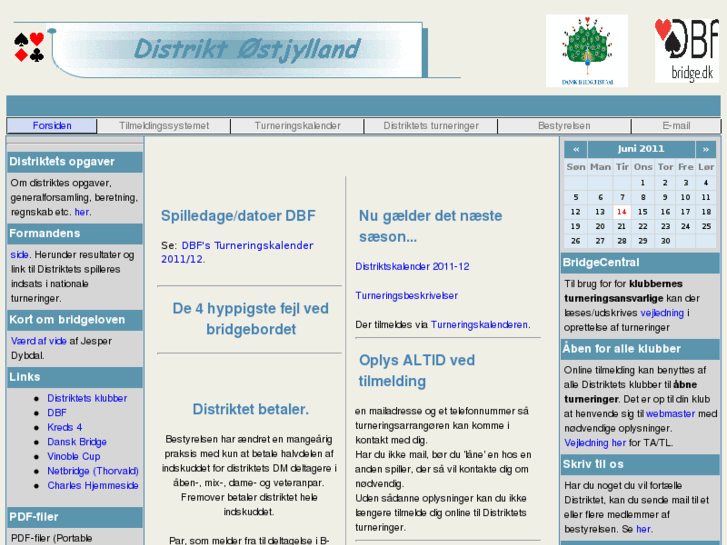Click the card suits logo icon
This screenshot has height=545, width=727.
[29, 47]
